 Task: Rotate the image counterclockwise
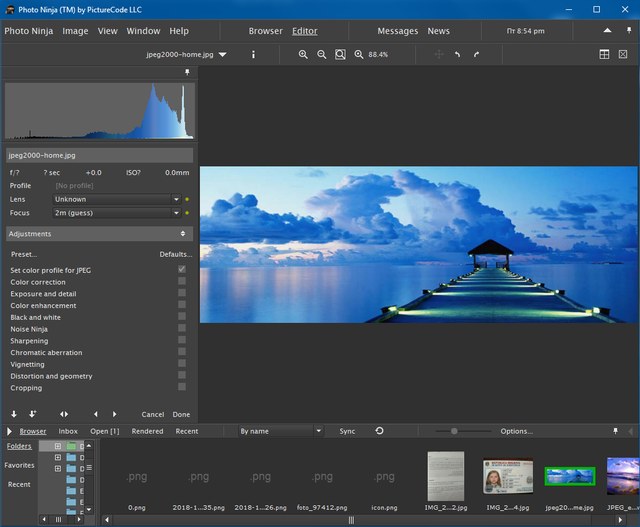click(x=457, y=54)
